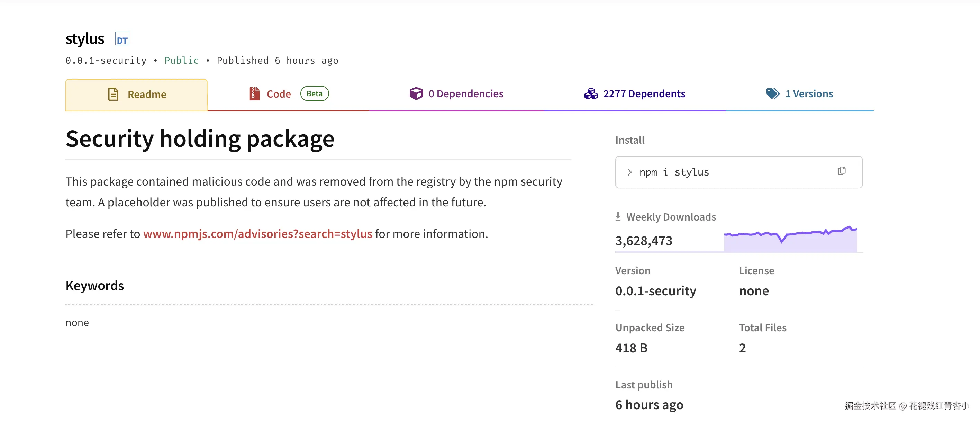Click the Dependencies box icon
This screenshot has width=980, height=421.
coord(416,93)
